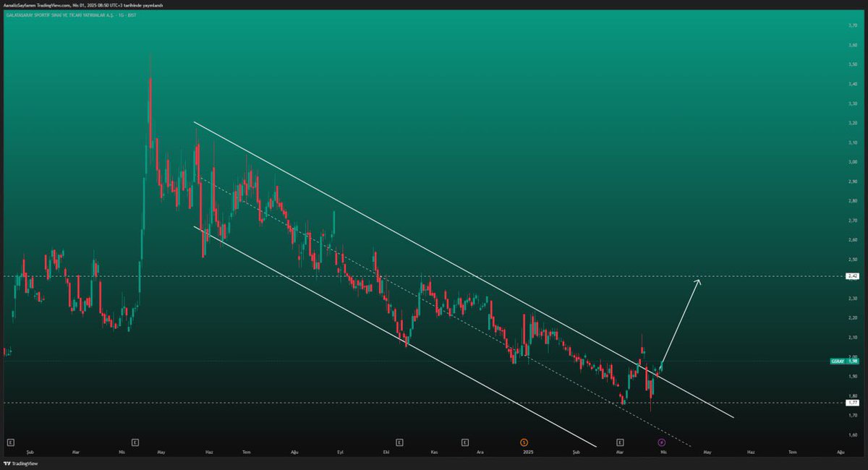Open the purple lightning event marker on the timeline

tap(661, 441)
